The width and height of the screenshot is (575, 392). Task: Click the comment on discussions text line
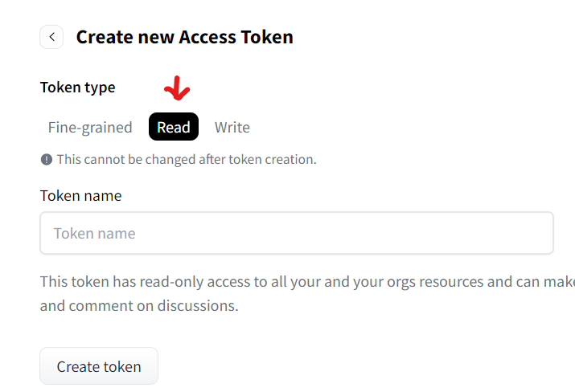pos(139,305)
